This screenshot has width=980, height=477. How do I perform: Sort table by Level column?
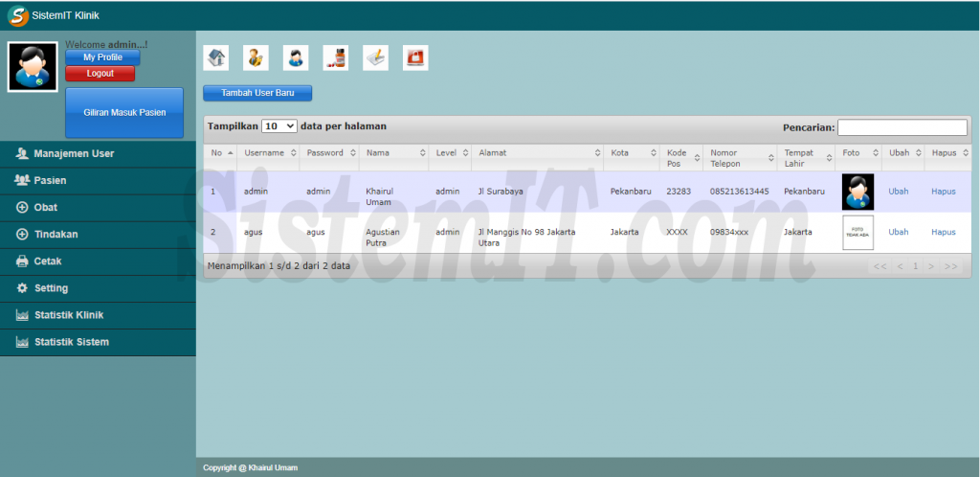point(450,157)
